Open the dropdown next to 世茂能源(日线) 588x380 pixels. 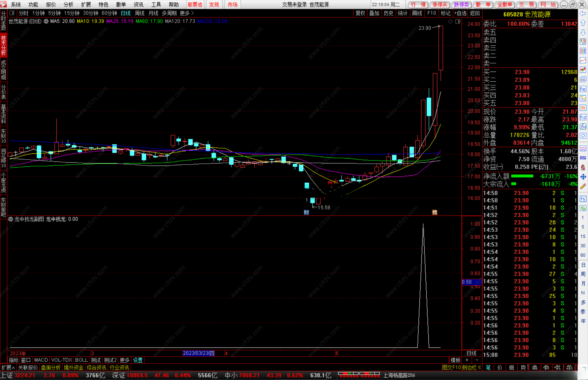click(46, 21)
